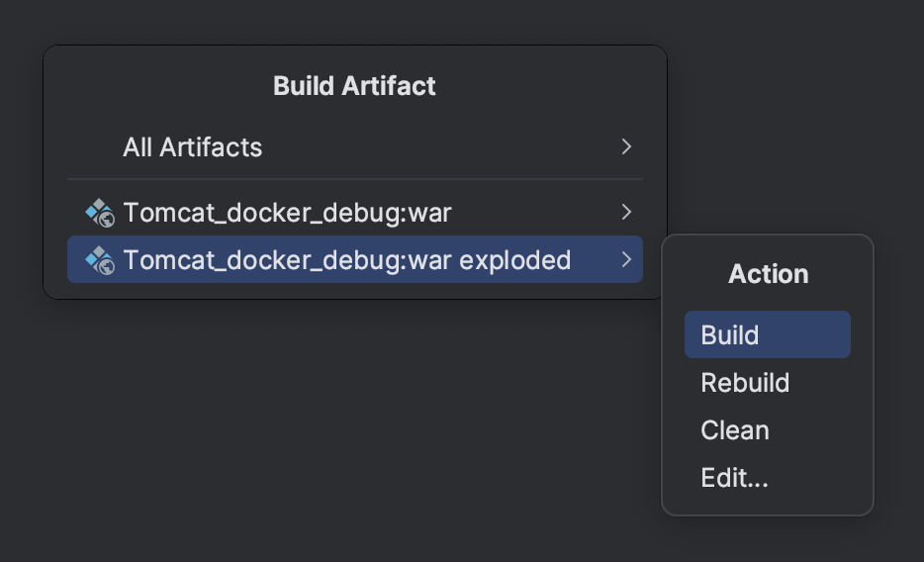Click the Tomcat_docker_debug:war artifact icon
Screen dimensions: 924x562
99,213
